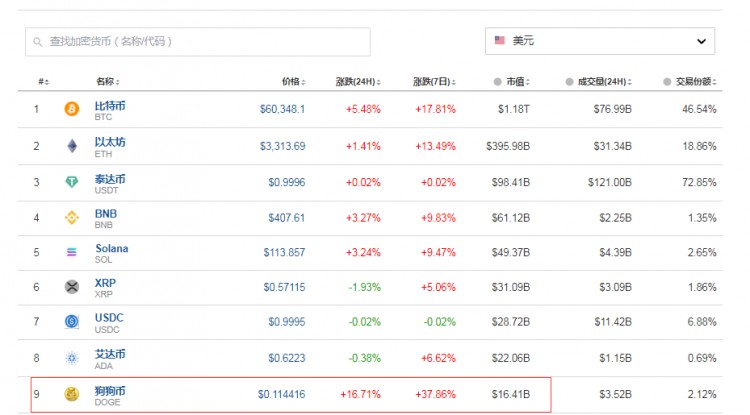Click BNB price $407.61

(x=287, y=218)
